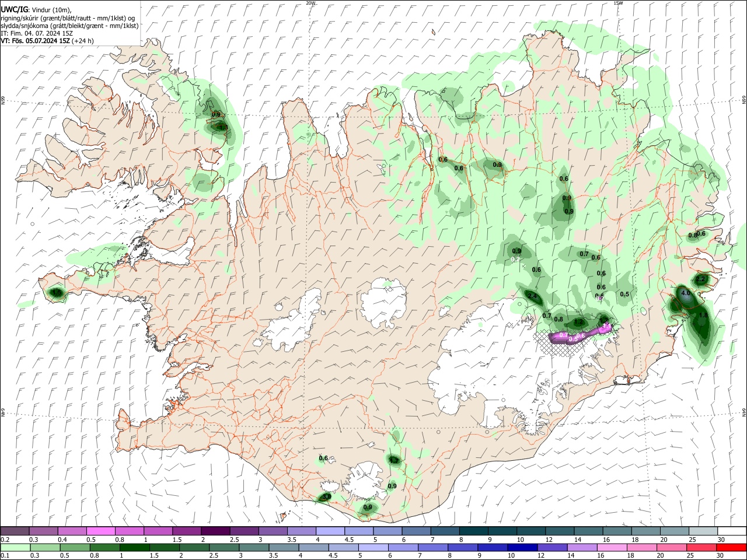This screenshot has width=747, height=560.
Task: Click the lightest green swatch starting at 0.1
Action: [x=15, y=548]
